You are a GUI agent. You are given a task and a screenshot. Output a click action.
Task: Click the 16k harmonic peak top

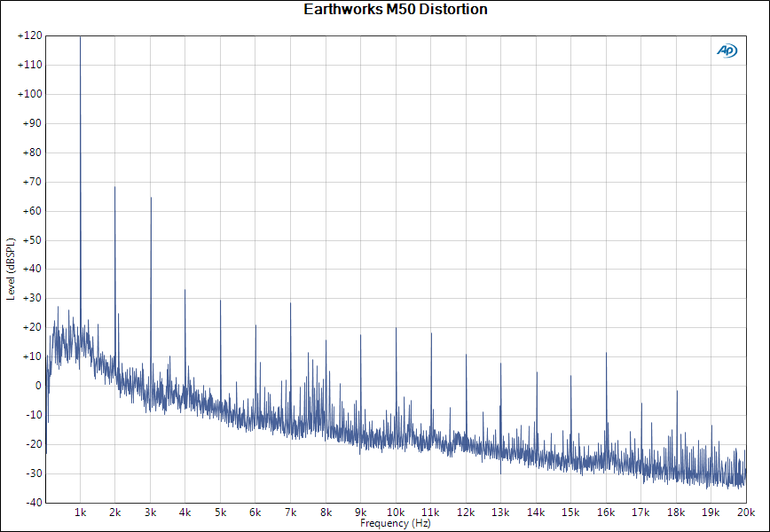[x=606, y=353]
